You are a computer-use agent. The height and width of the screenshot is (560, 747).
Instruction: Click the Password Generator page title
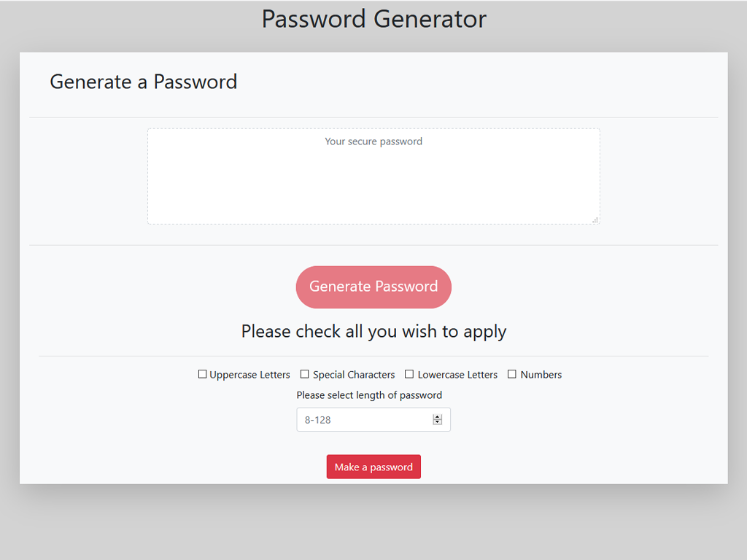click(x=373, y=19)
